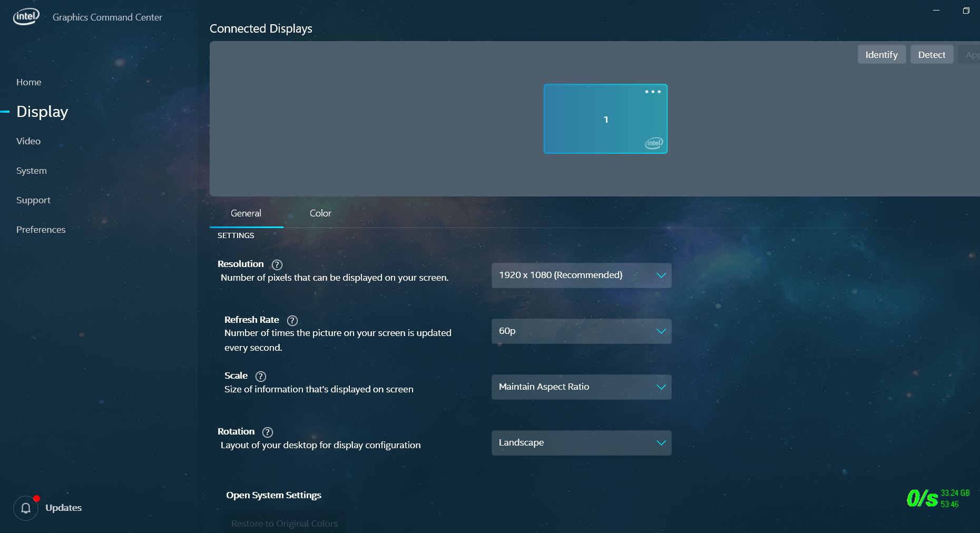Open the Updates bell notification icon

coord(26,508)
